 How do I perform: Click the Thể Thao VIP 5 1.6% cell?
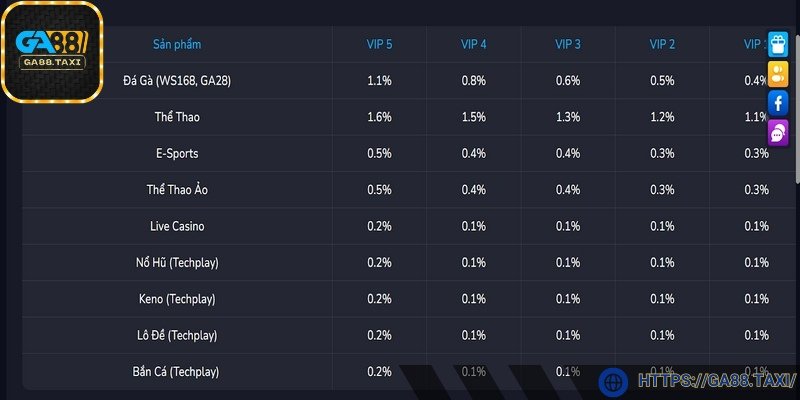(x=379, y=117)
